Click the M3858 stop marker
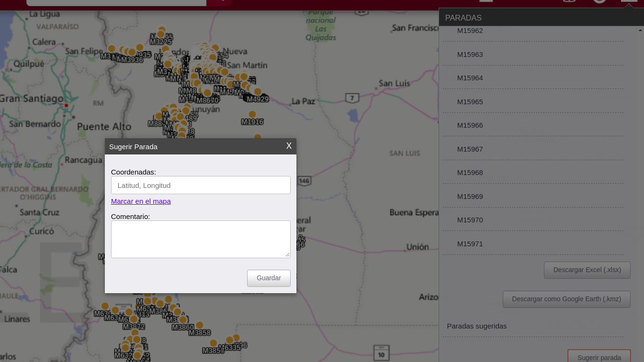 pos(200,326)
